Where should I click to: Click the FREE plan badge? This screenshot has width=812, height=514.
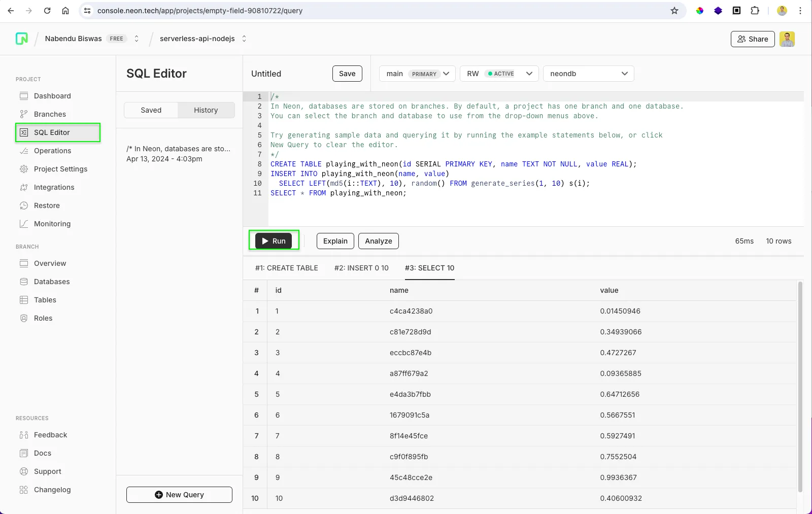click(116, 39)
